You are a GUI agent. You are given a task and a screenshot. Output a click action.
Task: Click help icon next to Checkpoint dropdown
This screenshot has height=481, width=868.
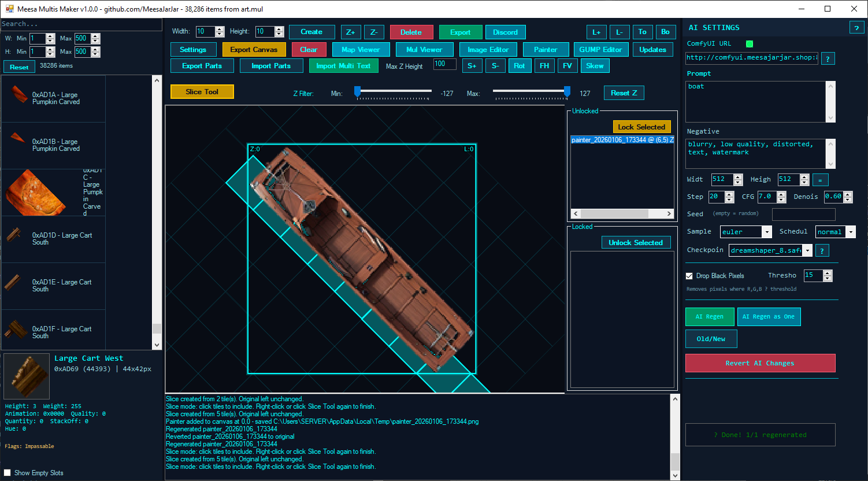[821, 250]
